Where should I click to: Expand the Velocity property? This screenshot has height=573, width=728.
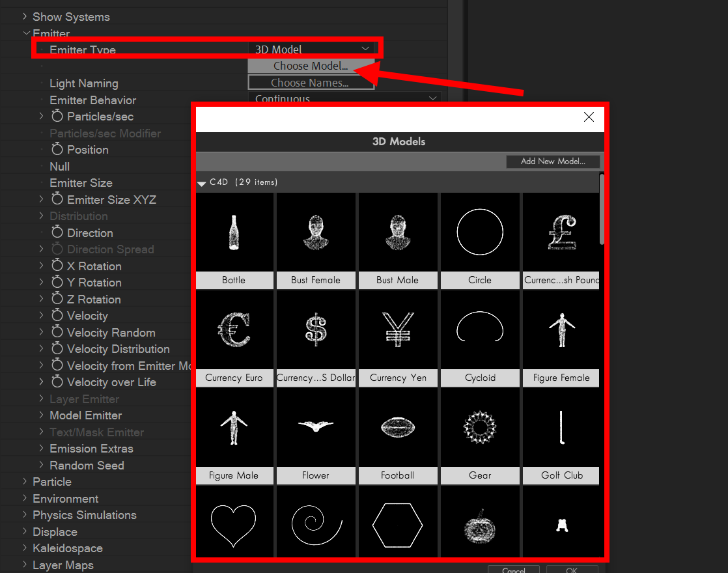[x=41, y=315]
